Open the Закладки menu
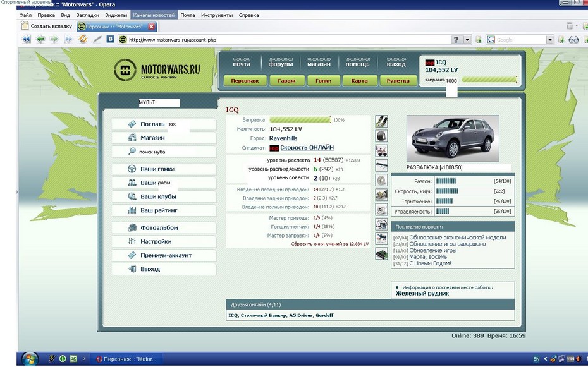The image size is (588, 367). pyautogui.click(x=88, y=15)
